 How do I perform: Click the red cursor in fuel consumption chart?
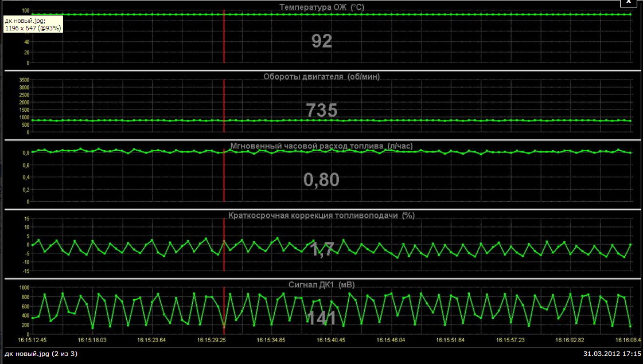tap(224, 175)
